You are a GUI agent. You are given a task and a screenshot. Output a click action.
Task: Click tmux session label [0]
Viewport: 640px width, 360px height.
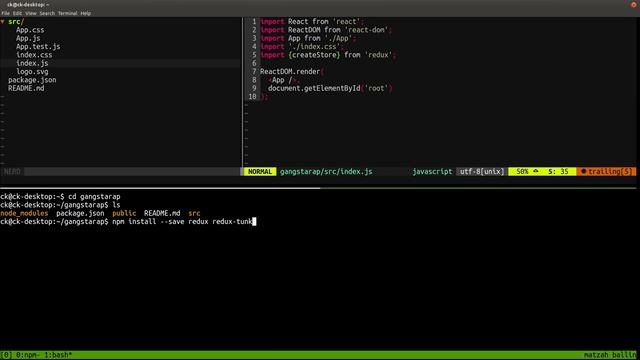[x=6, y=355]
